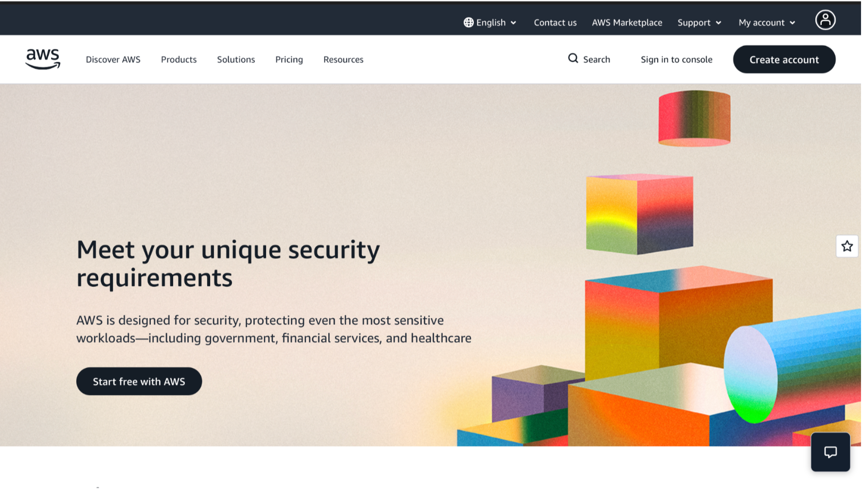
Task: Follow the Sign in to console link
Action: [x=676, y=59]
